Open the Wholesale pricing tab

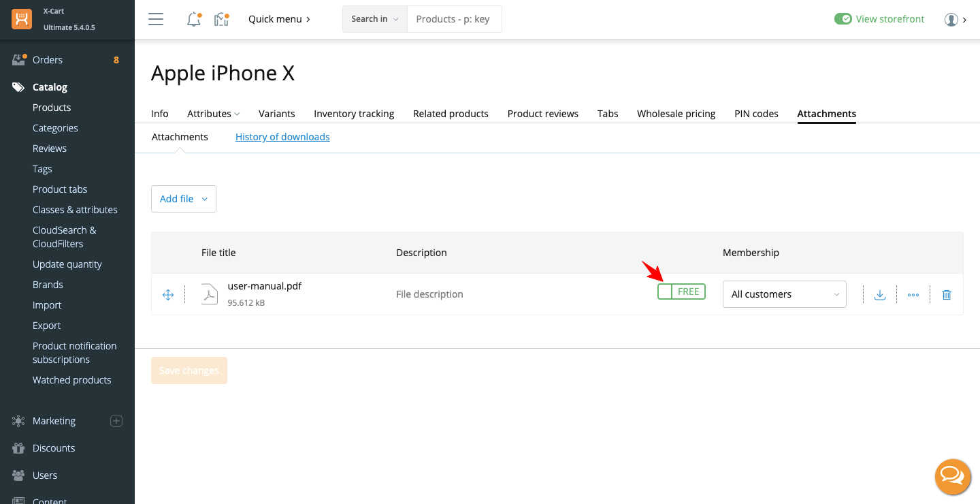[676, 114]
